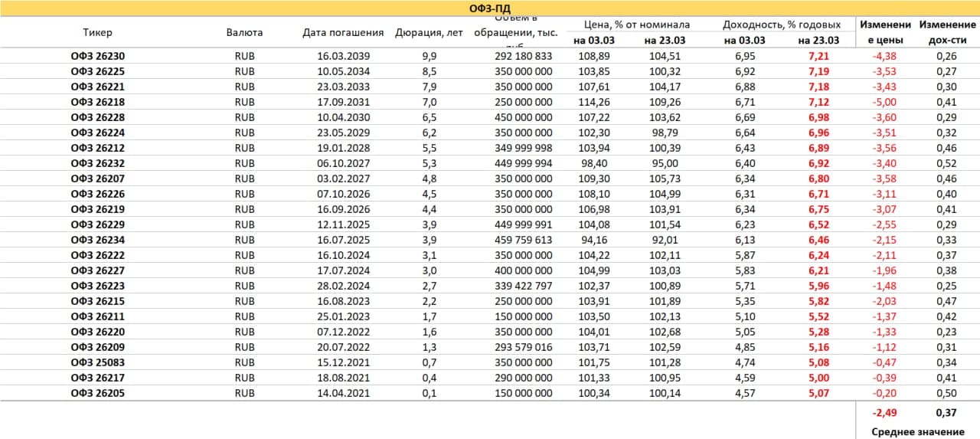Click the ОФЗ-ПД title bar

click(x=490, y=8)
